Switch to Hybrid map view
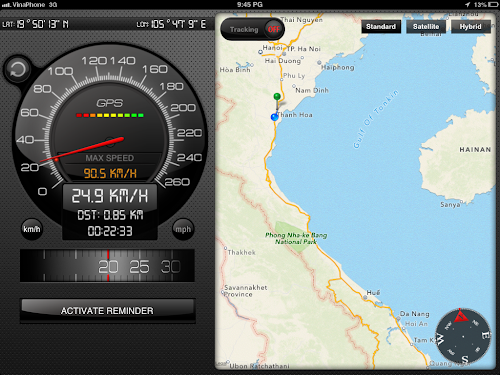Screen dimensions: 500x375 point(471,27)
